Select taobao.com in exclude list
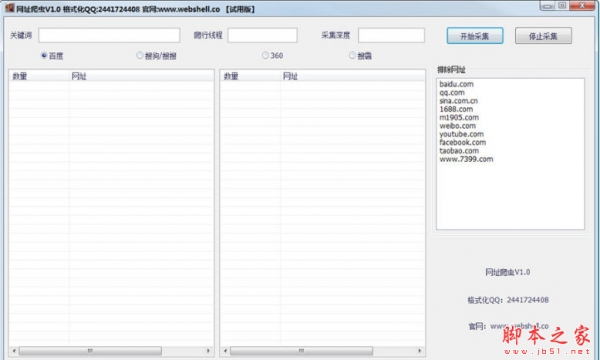600x360 pixels. [x=459, y=151]
